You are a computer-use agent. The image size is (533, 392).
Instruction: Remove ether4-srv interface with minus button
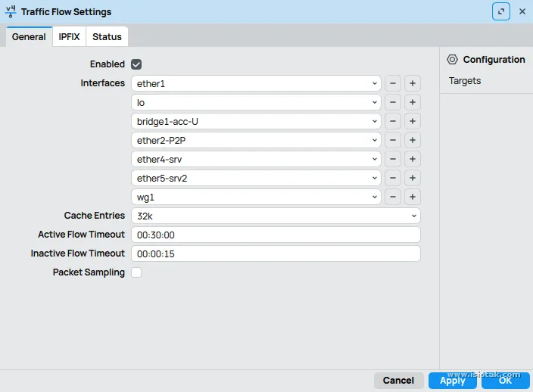click(x=393, y=159)
